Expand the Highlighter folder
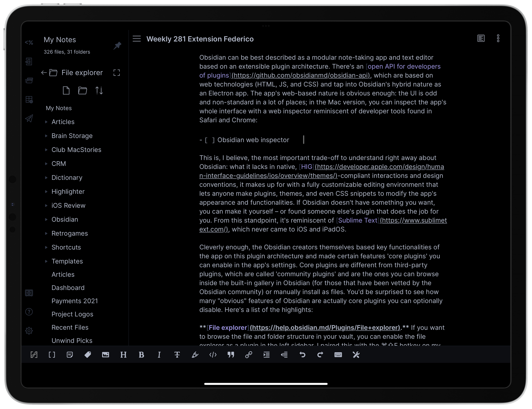The height and width of the screenshot is (409, 532). click(x=46, y=192)
